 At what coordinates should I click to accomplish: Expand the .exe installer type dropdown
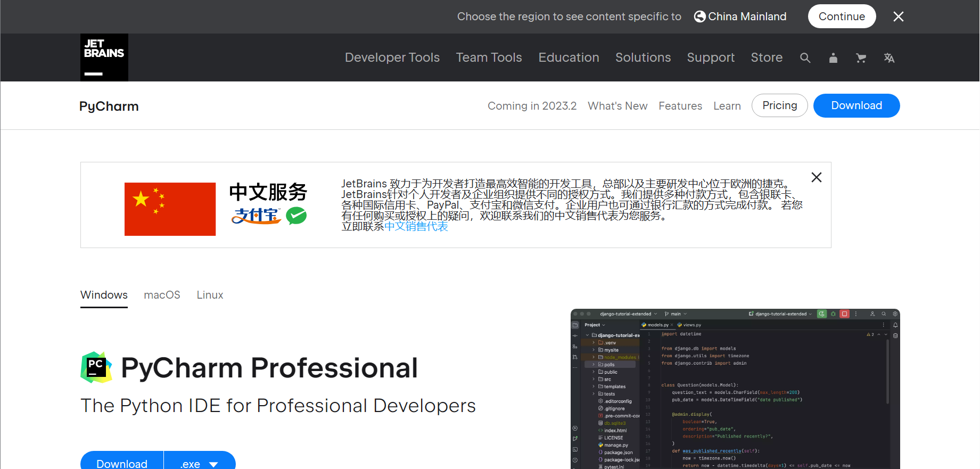pos(200,461)
